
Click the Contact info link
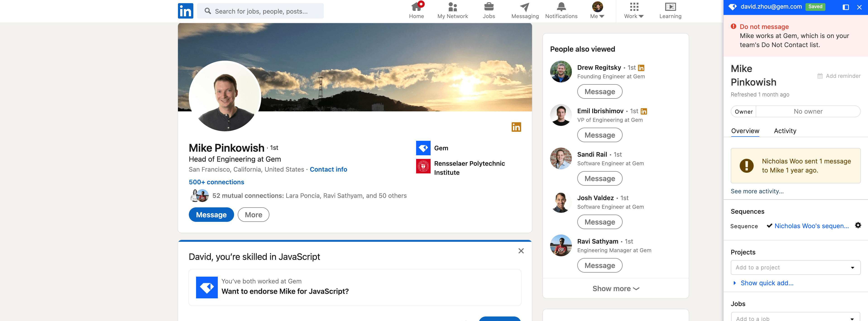(328, 169)
